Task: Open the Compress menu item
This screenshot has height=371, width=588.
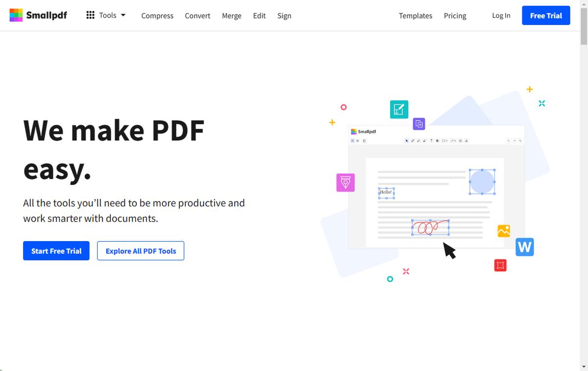Action: (157, 16)
